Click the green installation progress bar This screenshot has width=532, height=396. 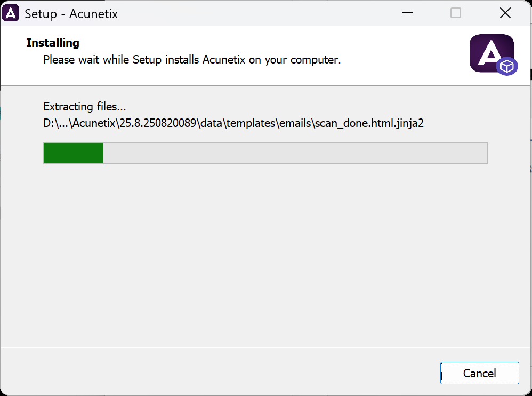(x=72, y=153)
